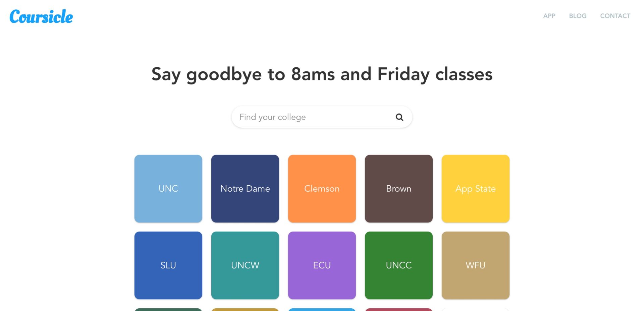Open the APP page
The width and height of the screenshot is (644, 311).
pos(549,16)
